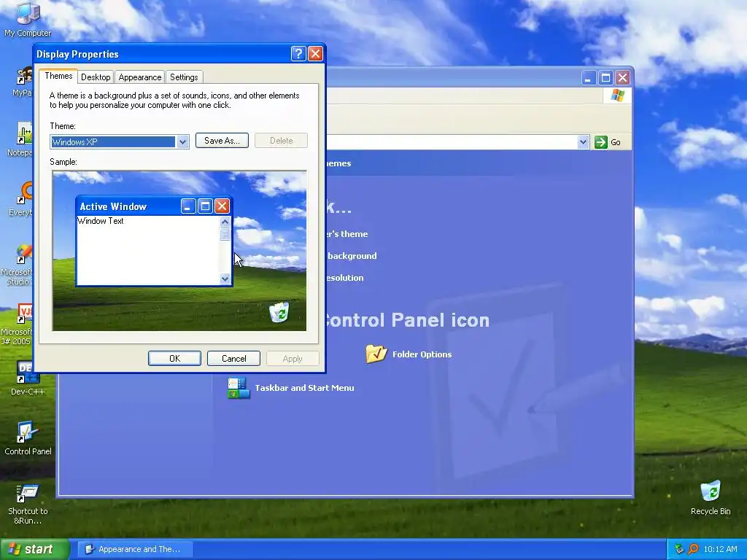Screen dimensions: 747x560
Task: Open the Taskbar and Start Menu link
Action: pyautogui.click(x=304, y=388)
